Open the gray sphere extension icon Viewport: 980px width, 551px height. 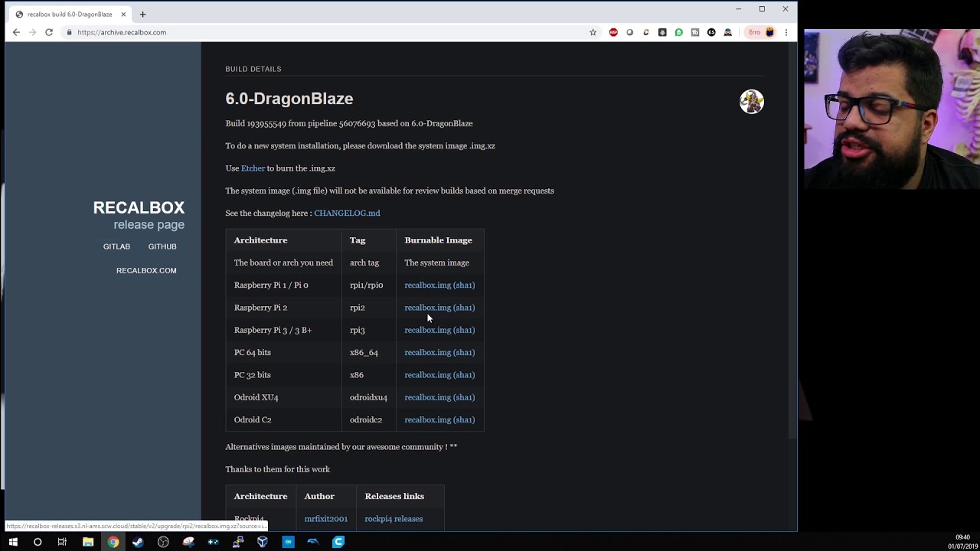coord(629,32)
